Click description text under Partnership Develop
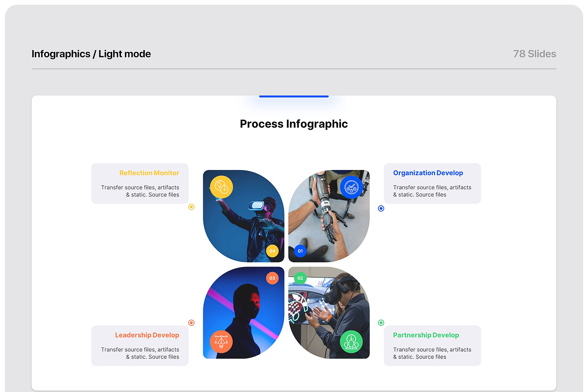This screenshot has width=588, height=392. [432, 353]
